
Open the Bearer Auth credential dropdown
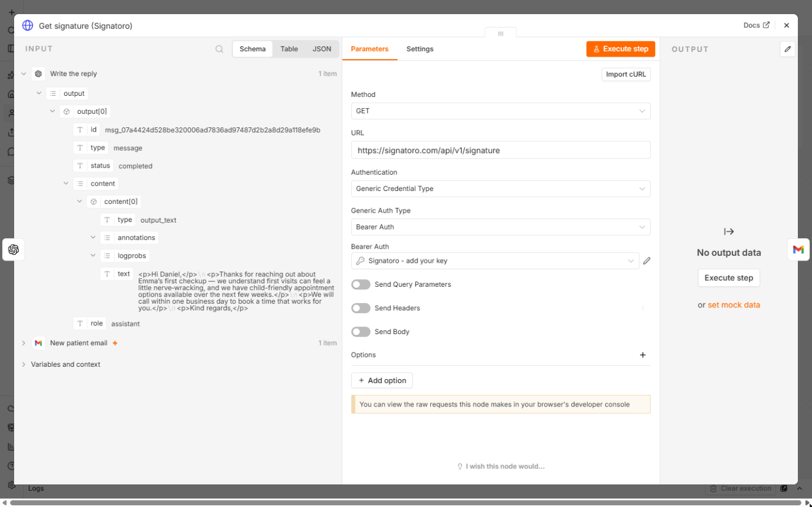(495, 261)
